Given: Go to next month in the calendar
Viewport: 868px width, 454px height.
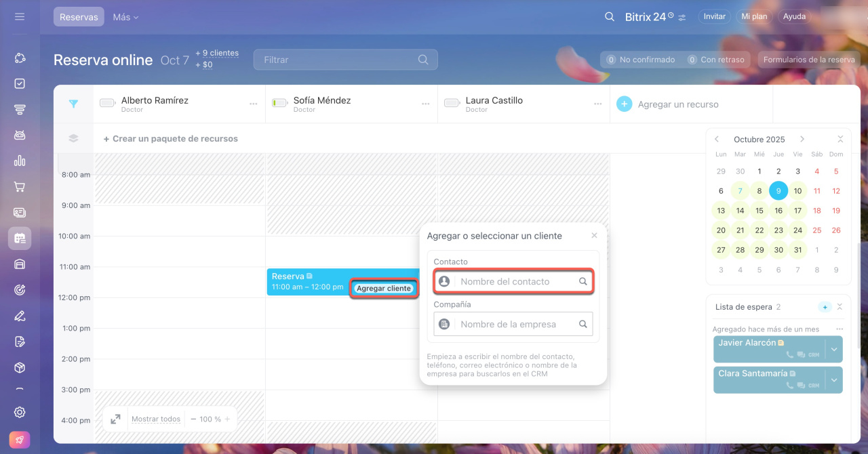Looking at the screenshot, I should coord(802,139).
